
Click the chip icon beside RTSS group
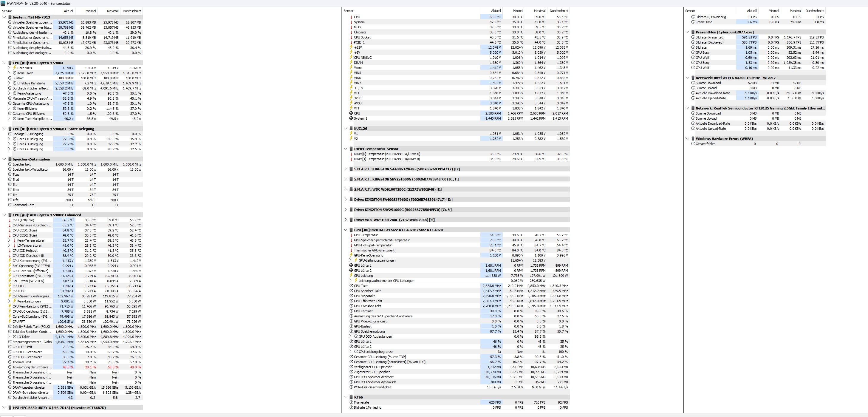351,397
